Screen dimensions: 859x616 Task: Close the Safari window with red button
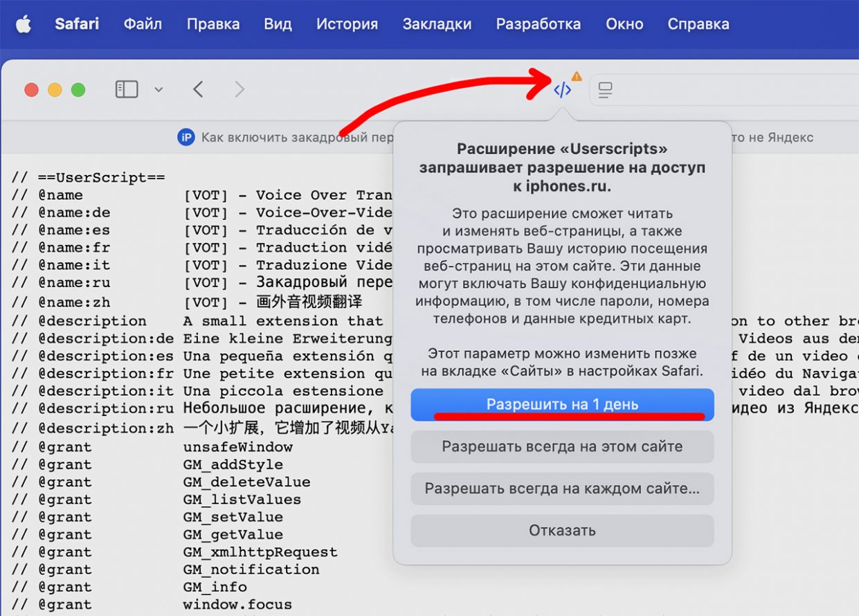pyautogui.click(x=31, y=90)
